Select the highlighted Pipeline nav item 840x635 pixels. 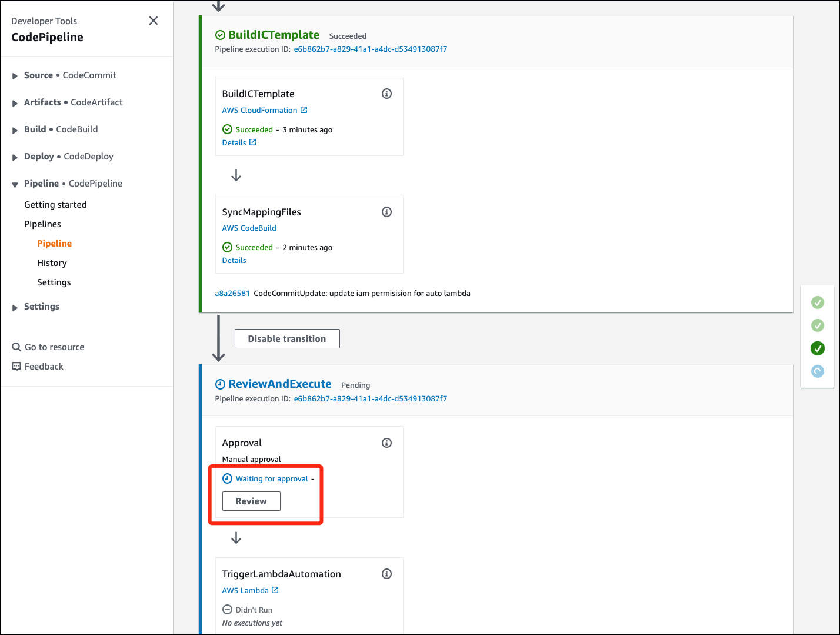point(54,244)
